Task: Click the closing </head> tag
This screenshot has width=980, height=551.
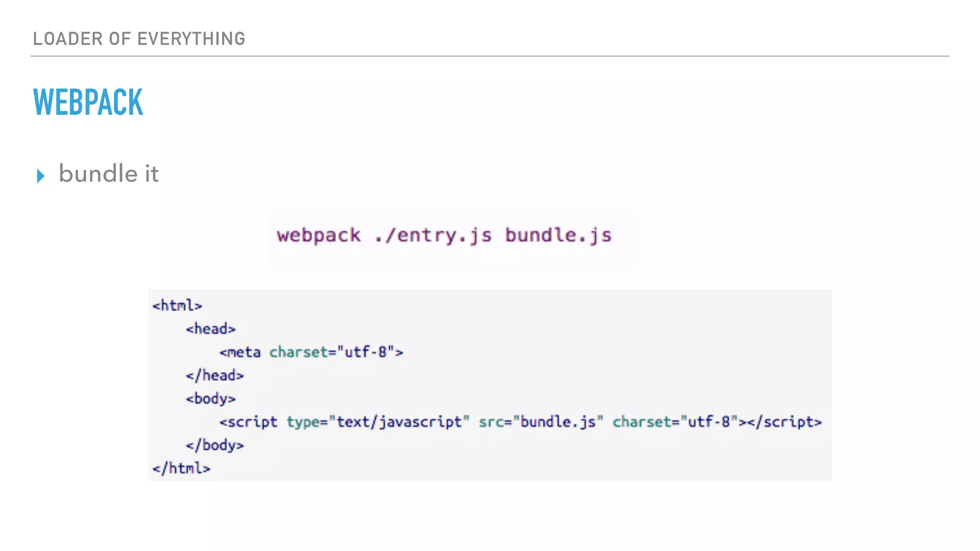Action: click(x=215, y=375)
